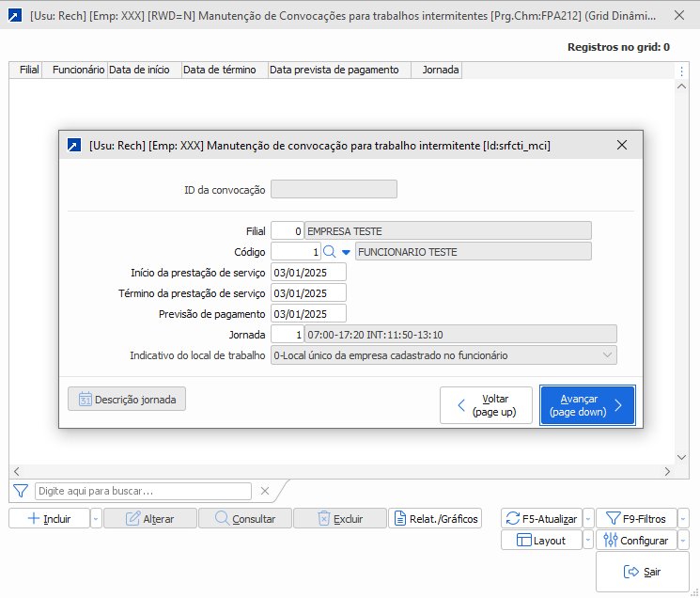700x598 pixels.
Task: Click the Descrição jornada button
Action: pos(127,399)
